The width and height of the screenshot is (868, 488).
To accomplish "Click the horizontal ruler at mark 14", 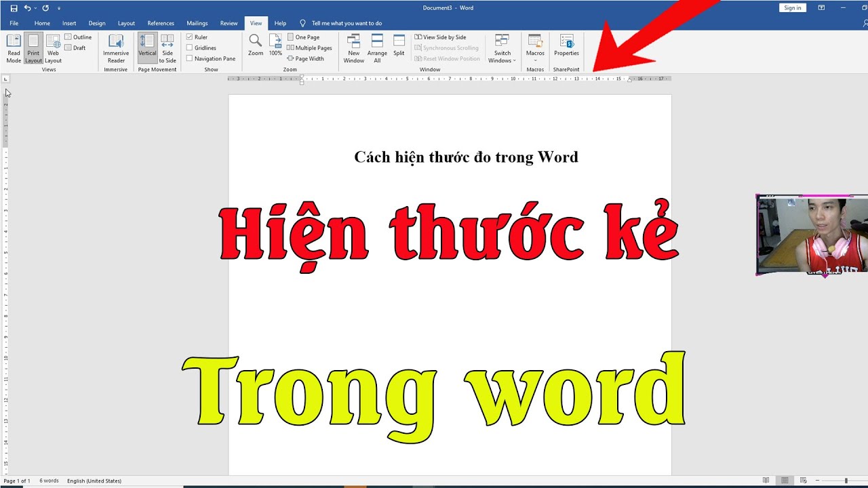I will tap(597, 79).
